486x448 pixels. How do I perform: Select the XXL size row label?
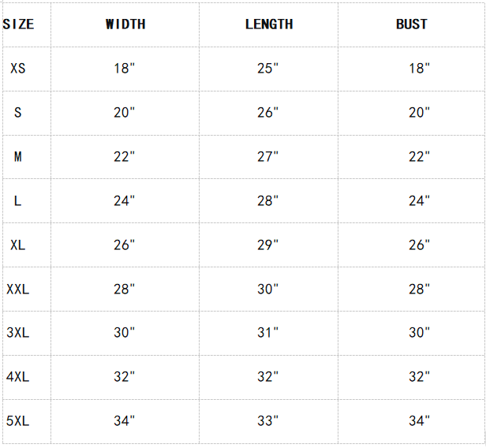(18, 289)
